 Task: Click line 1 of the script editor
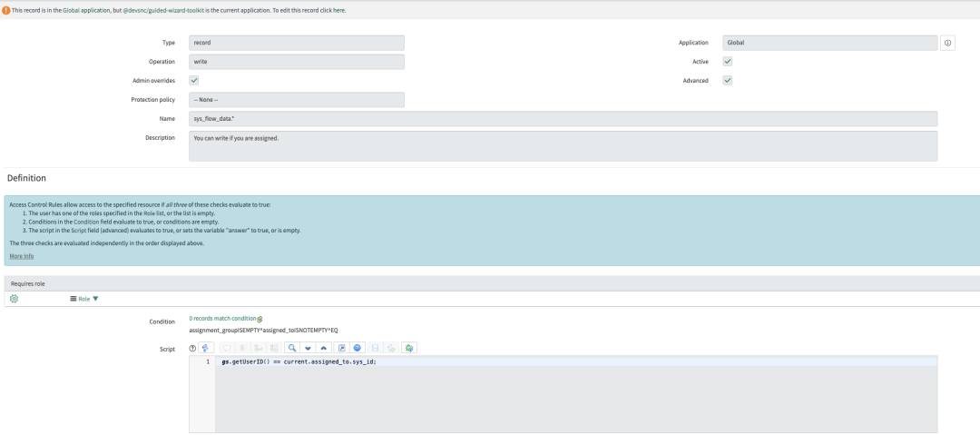pyautogui.click(x=576, y=361)
